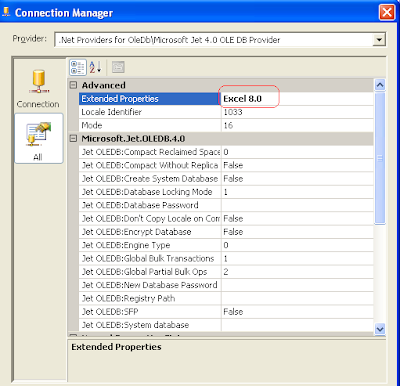The width and height of the screenshot is (400, 386).
Task: Click the False value for Jet OLEDB:SFP
Action: [x=297, y=312]
